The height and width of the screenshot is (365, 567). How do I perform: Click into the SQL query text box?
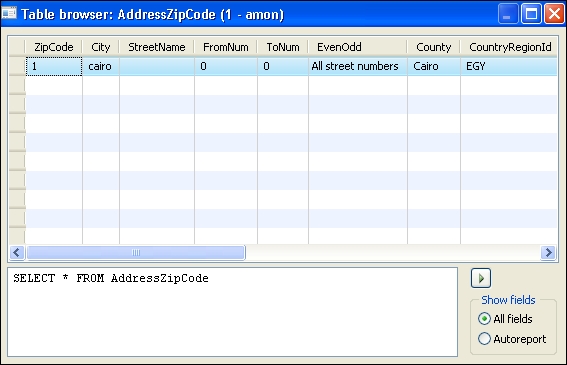click(x=233, y=312)
